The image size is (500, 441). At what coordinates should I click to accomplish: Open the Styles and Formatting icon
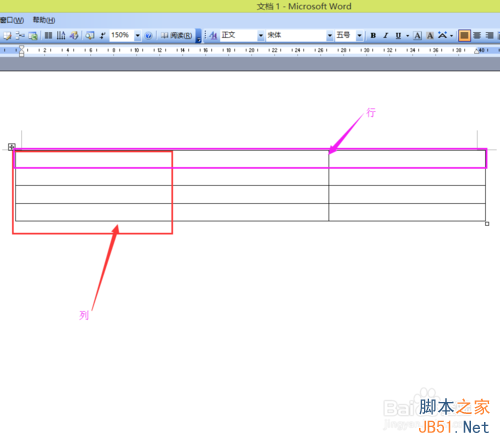coord(213,35)
